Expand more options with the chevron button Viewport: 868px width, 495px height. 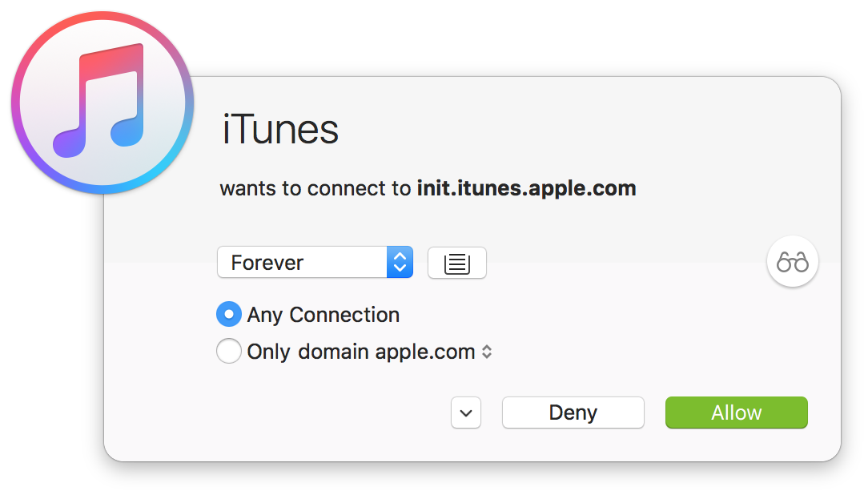(466, 412)
